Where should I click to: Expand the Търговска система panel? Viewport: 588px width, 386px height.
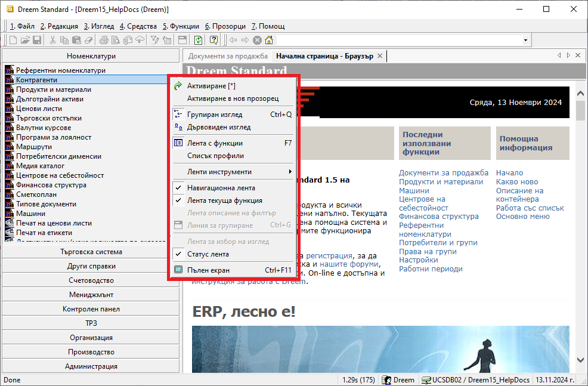[91, 252]
